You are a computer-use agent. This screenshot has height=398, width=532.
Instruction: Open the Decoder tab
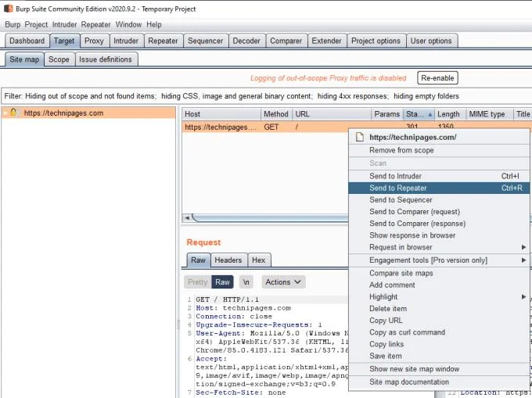click(246, 41)
